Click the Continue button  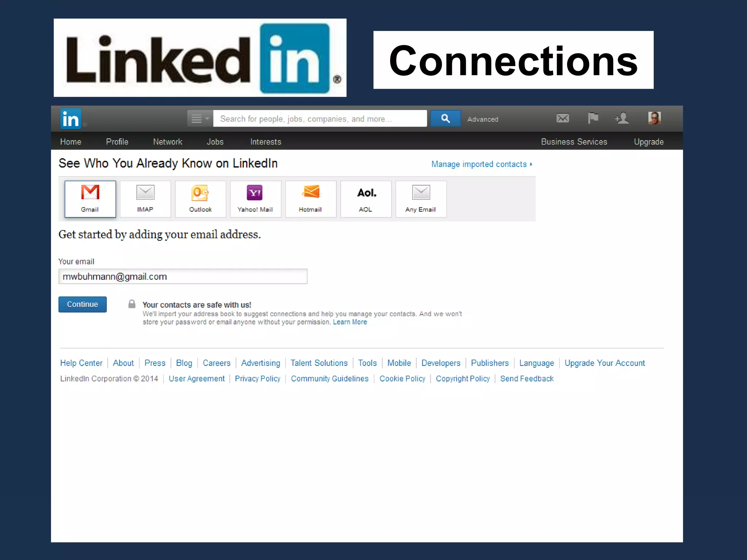82,304
